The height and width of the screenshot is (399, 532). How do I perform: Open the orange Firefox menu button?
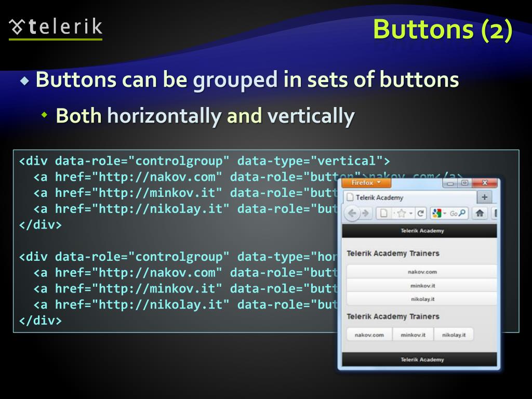coord(366,183)
